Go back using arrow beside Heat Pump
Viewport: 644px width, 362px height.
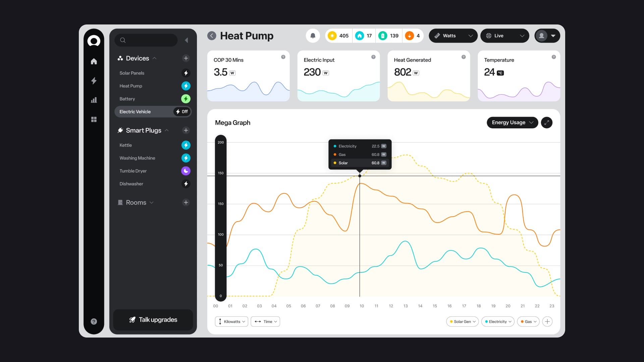212,36
